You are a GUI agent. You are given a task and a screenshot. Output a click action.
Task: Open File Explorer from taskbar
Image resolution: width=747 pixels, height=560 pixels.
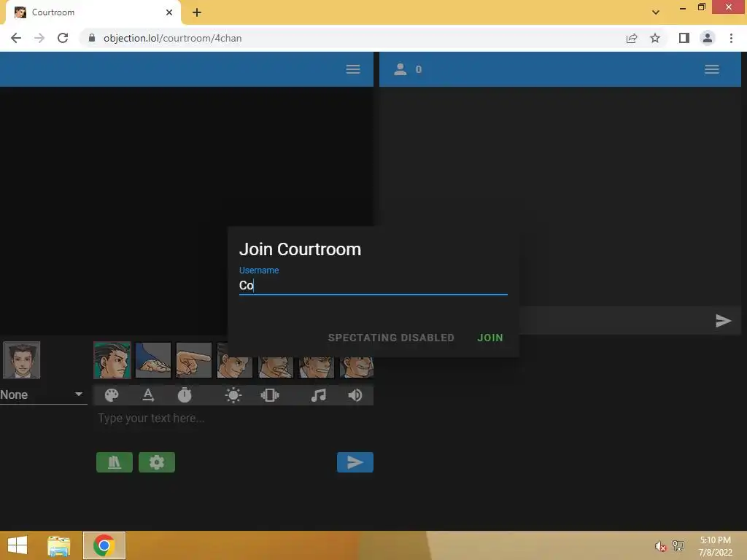click(x=59, y=545)
